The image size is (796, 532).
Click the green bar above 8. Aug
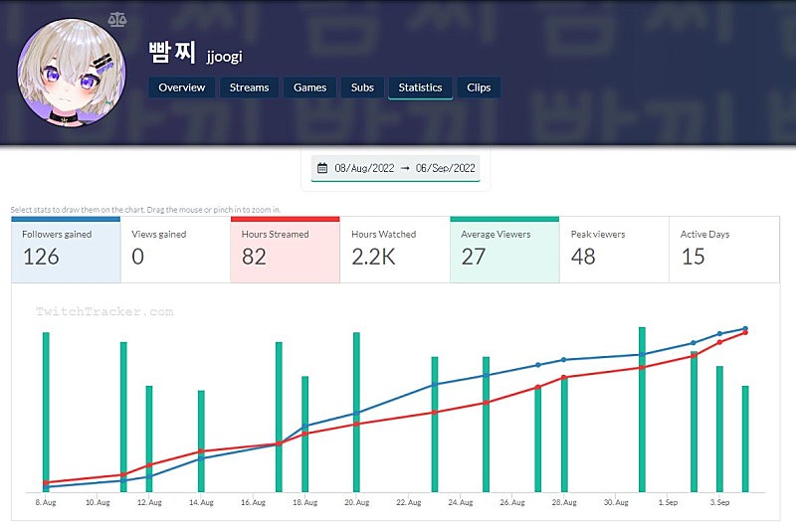(x=46, y=412)
